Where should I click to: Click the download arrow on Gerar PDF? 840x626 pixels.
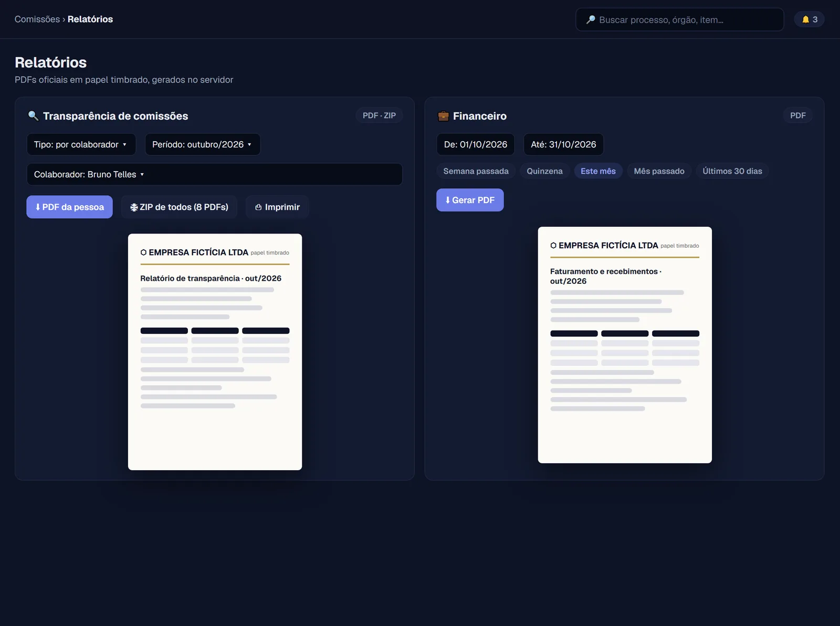tap(448, 200)
